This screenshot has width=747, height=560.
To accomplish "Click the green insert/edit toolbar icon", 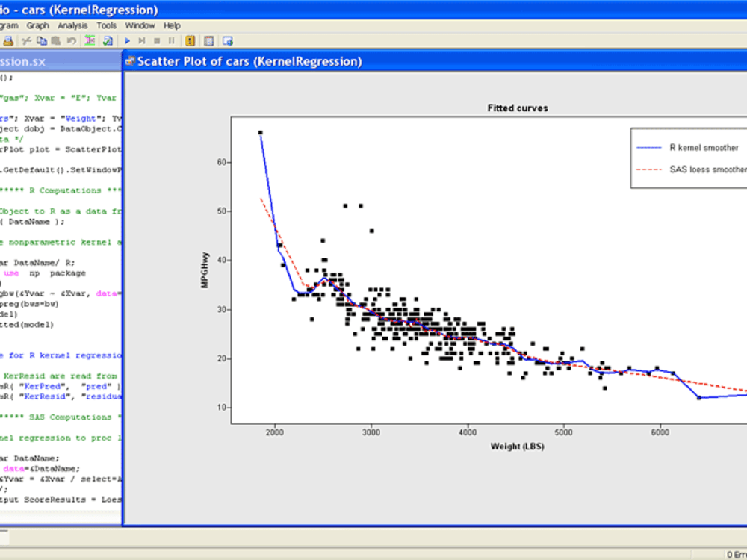I will (90, 40).
